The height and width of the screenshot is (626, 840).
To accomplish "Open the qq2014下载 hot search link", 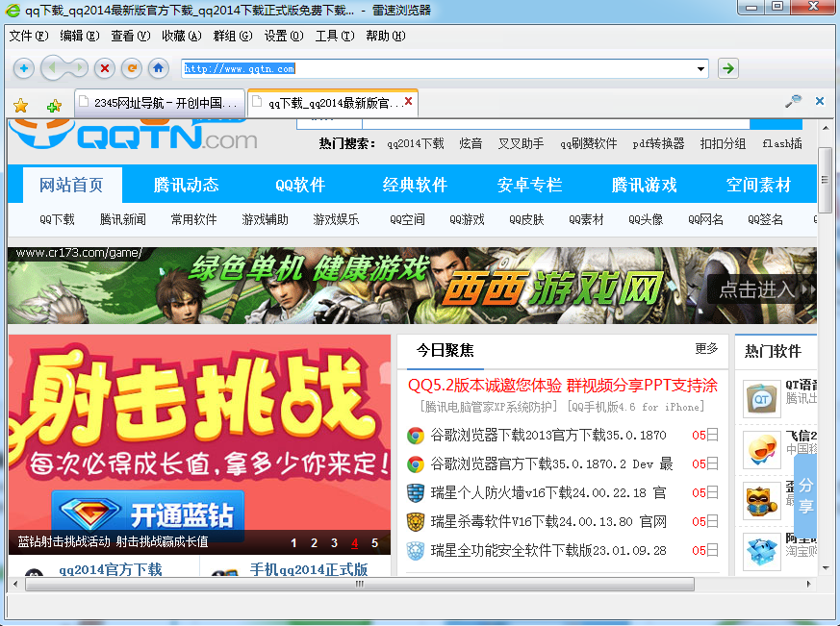I will tap(416, 143).
